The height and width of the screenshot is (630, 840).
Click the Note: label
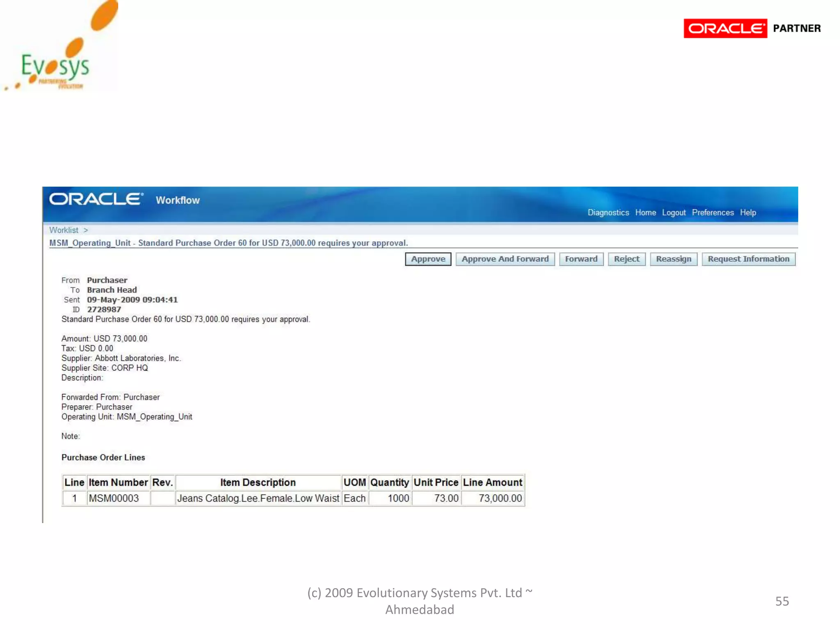(71, 436)
